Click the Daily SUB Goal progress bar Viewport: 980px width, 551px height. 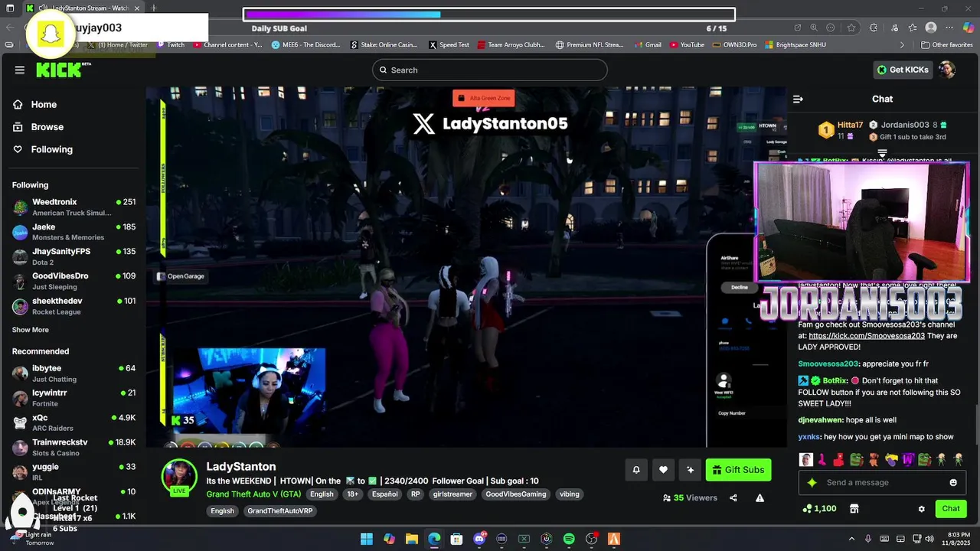point(489,15)
